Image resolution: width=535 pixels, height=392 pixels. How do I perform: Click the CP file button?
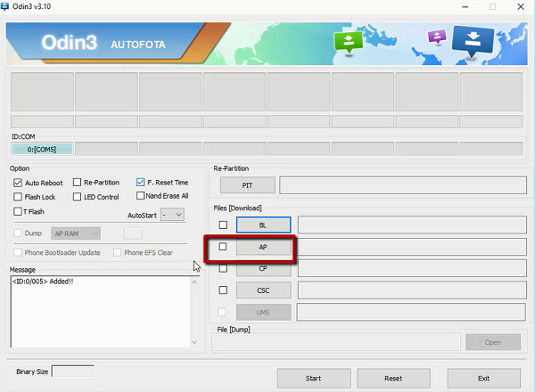pos(263,268)
